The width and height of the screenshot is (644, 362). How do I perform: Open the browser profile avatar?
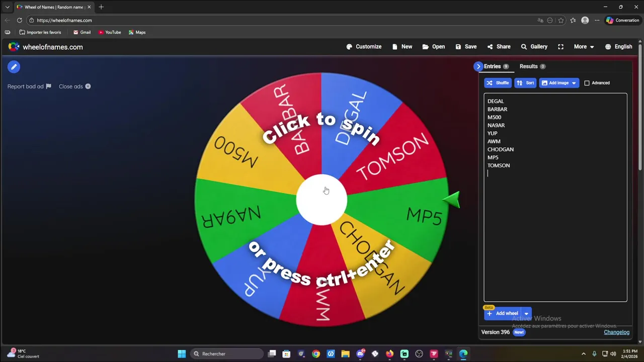[585, 20]
